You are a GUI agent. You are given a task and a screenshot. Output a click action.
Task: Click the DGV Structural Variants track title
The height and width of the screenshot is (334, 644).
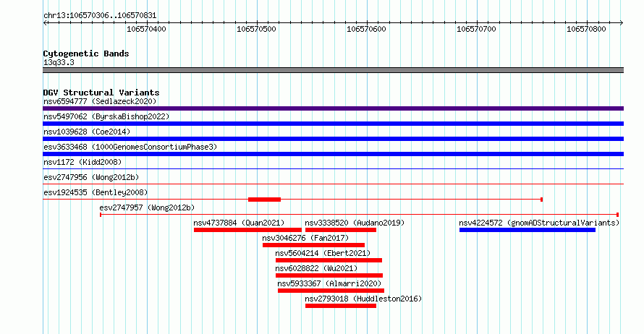coord(101,93)
